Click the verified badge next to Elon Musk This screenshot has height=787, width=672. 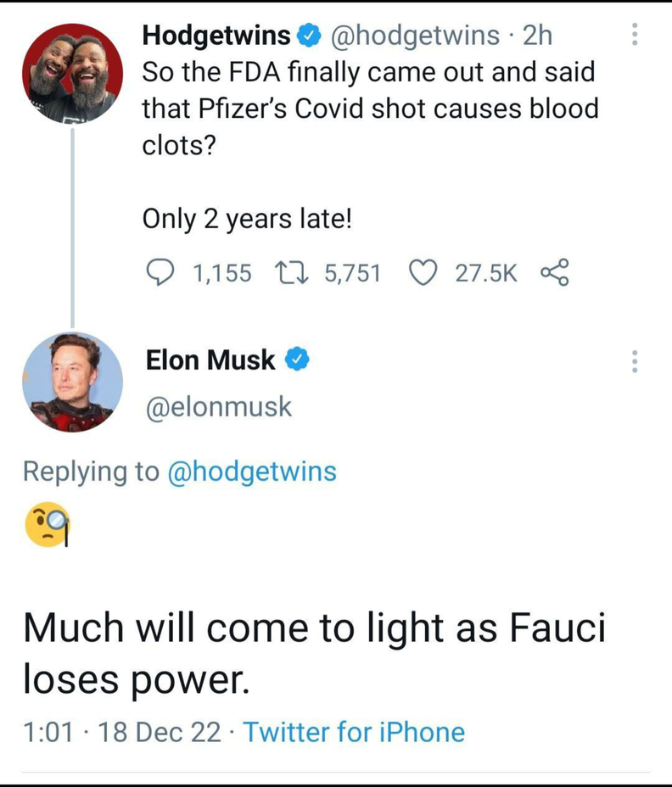[296, 360]
